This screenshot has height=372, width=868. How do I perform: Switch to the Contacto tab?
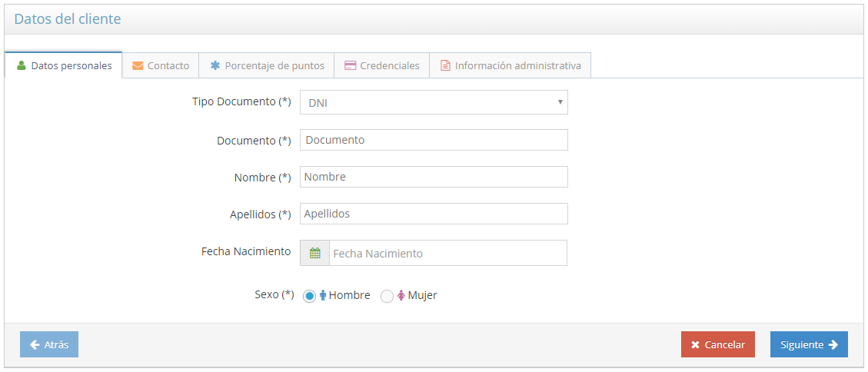[161, 65]
